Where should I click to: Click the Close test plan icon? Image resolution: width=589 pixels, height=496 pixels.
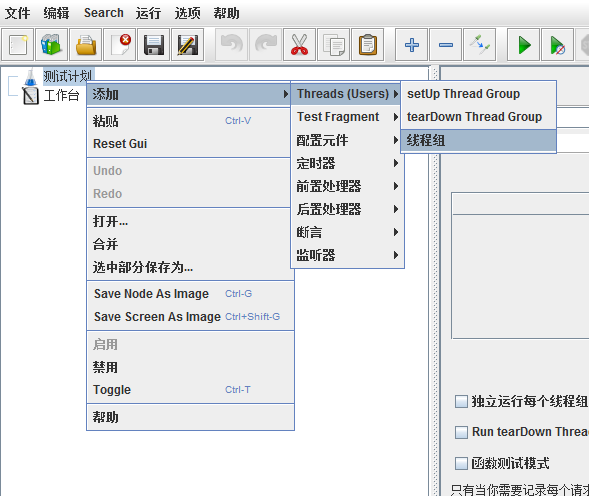point(119,45)
